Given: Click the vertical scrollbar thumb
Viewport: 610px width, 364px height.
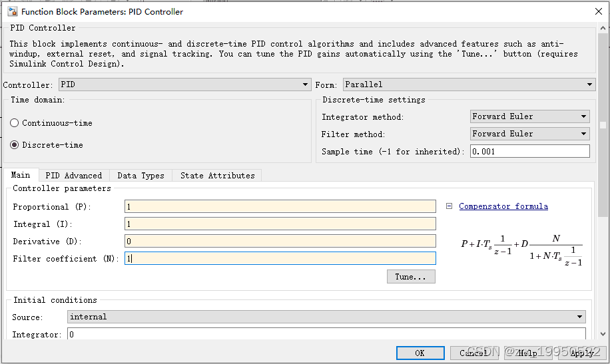Looking at the screenshot, I should coord(603,124).
